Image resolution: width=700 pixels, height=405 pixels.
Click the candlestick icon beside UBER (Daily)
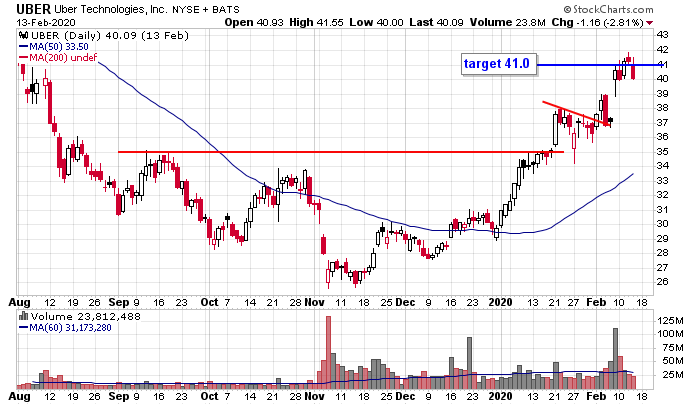pyautogui.click(x=24, y=36)
